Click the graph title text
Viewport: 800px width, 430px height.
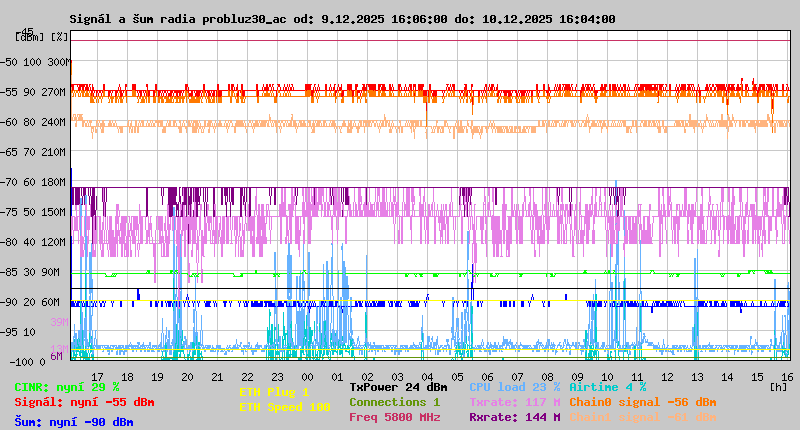[x=342, y=19]
